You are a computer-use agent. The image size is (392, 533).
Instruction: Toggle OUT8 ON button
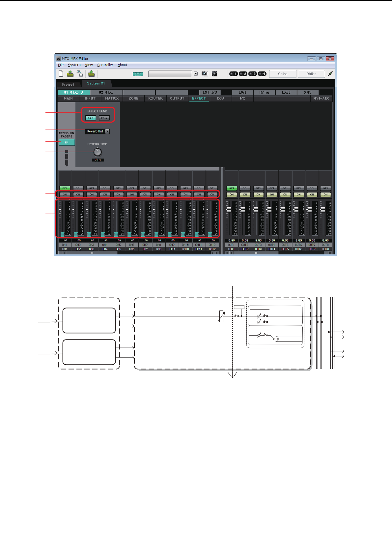tap(325, 194)
